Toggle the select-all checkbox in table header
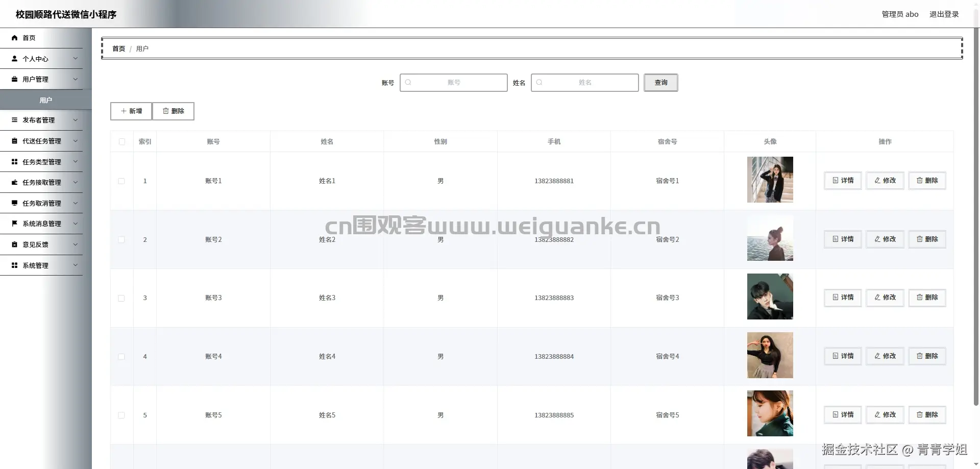The width and height of the screenshot is (980, 469). pos(121,141)
